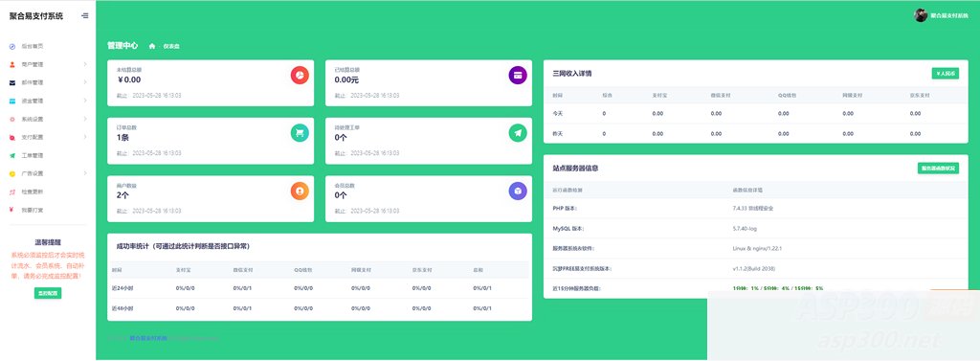Click the 京东支付 header in income table

920,95
